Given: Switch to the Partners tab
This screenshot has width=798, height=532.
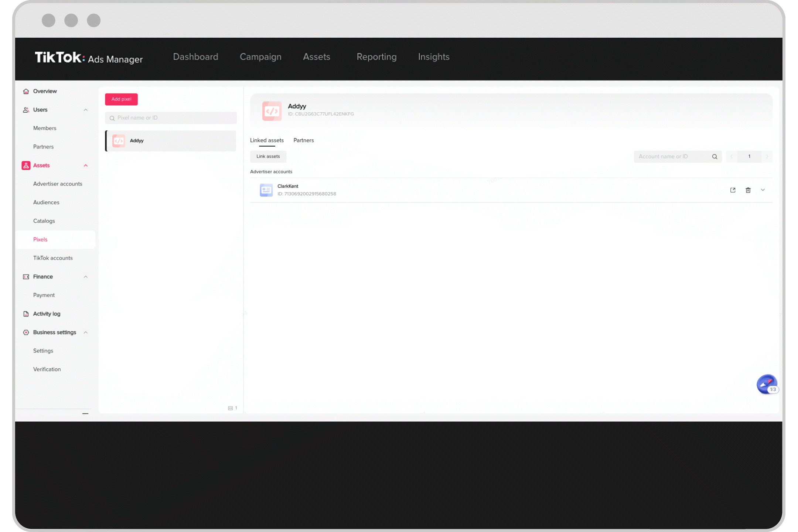Looking at the screenshot, I should [x=303, y=140].
